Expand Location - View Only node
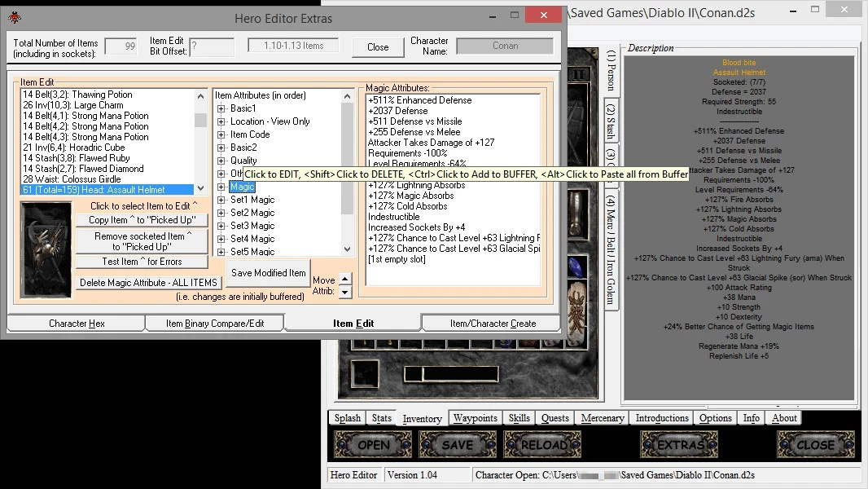This screenshot has width=868, height=489. [x=221, y=121]
